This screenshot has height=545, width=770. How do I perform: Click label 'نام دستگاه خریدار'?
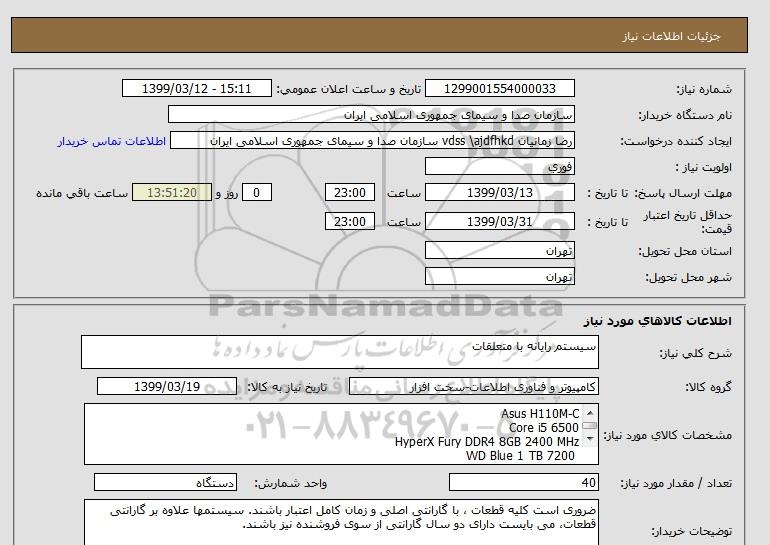pos(685,115)
